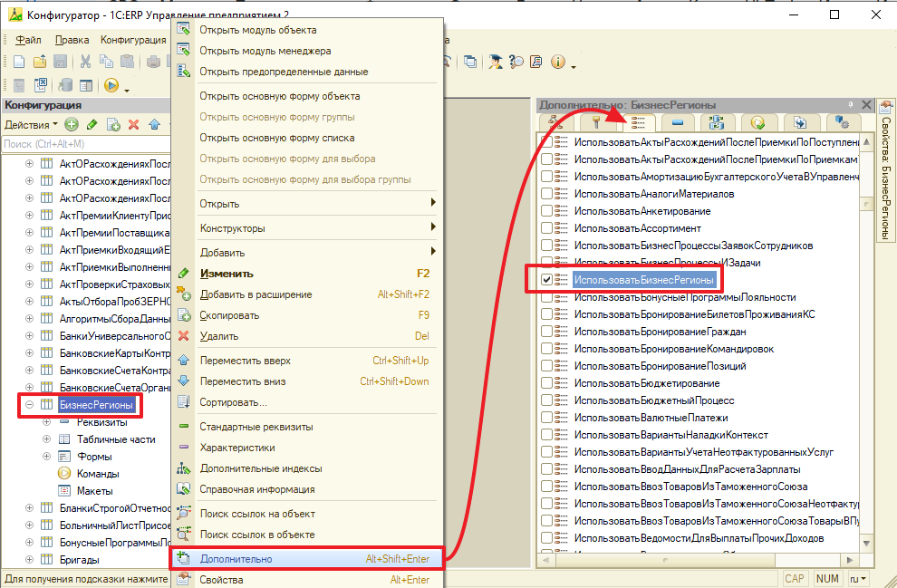Click the New document toolbar icon

coord(19,62)
